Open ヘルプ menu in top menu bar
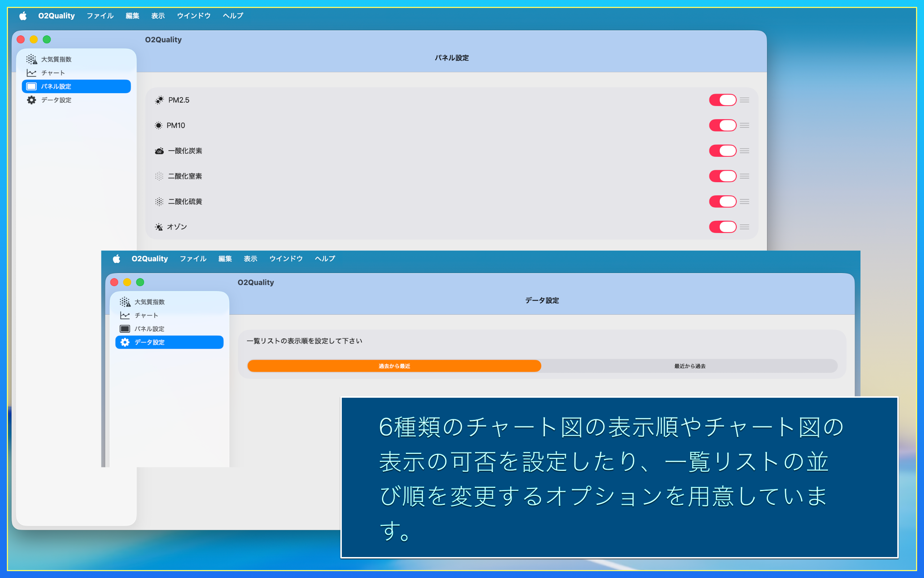Viewport: 924px width, 578px height. coord(233,16)
